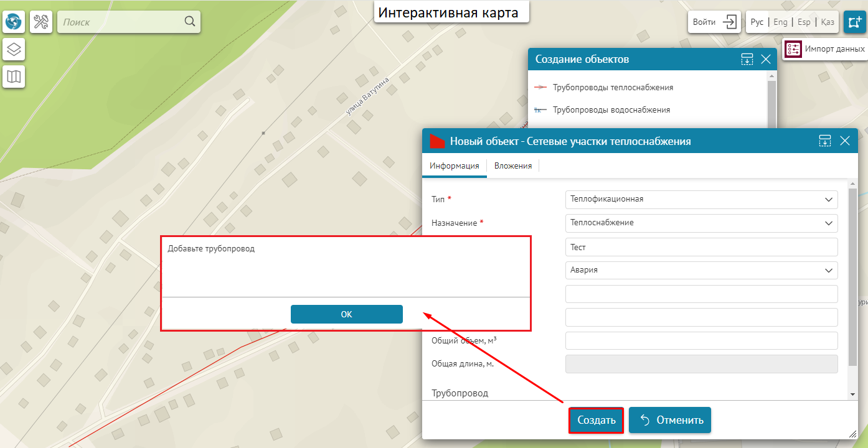Image resolution: width=868 pixels, height=448 pixels.
Task: Open the tools wrench icon
Action: coord(41,22)
